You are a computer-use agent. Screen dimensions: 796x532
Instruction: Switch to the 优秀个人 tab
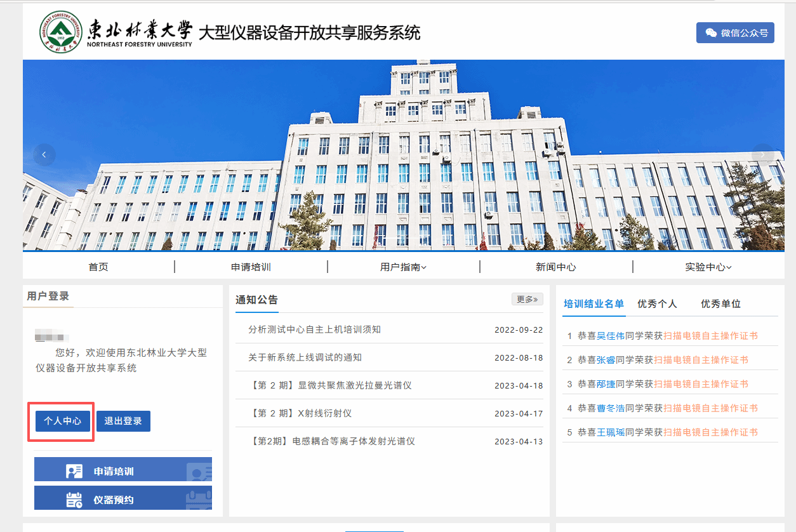(x=657, y=304)
